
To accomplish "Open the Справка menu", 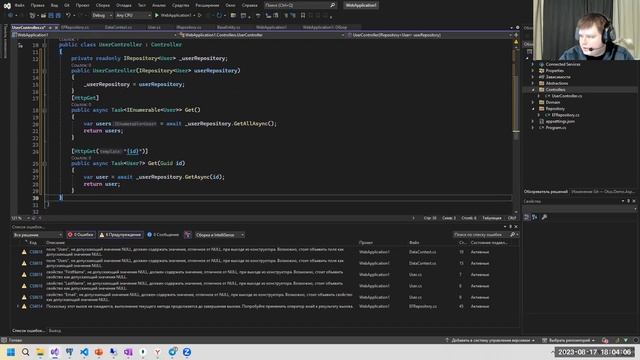I will click(249, 5).
